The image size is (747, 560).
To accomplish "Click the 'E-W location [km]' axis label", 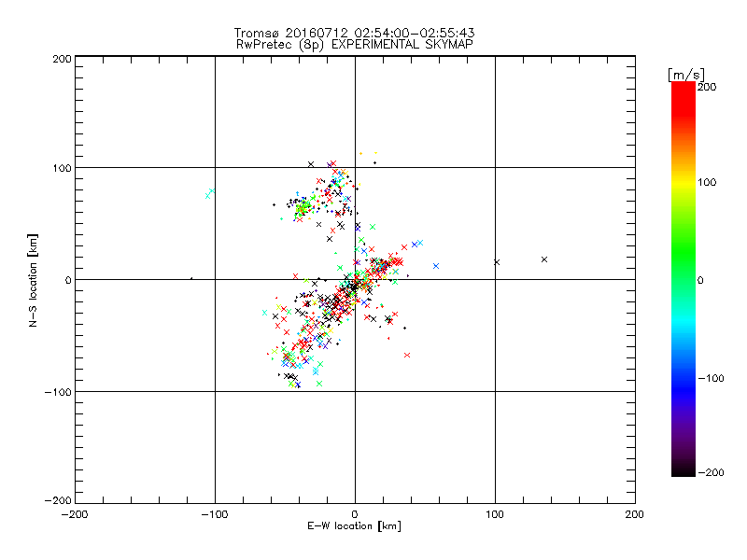I will (354, 526).
